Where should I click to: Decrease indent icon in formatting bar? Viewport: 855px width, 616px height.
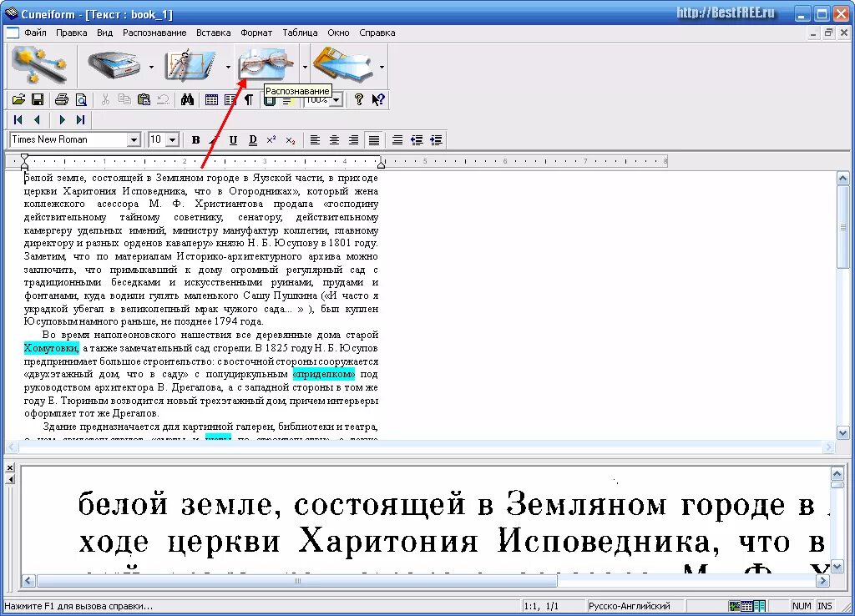(x=417, y=140)
